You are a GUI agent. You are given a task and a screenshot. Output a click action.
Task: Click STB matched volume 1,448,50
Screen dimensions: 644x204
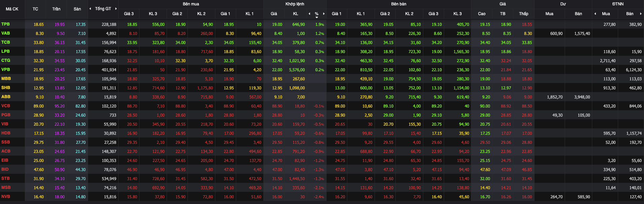[297, 179]
